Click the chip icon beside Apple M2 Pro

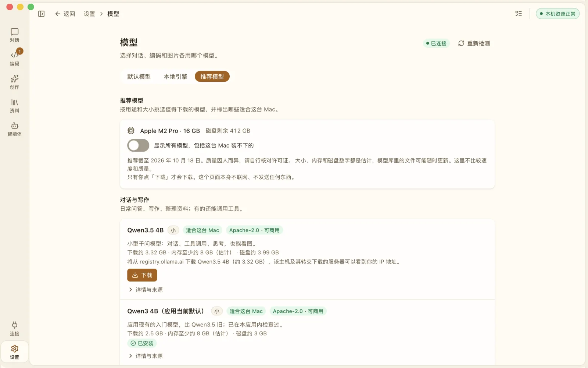click(x=131, y=131)
